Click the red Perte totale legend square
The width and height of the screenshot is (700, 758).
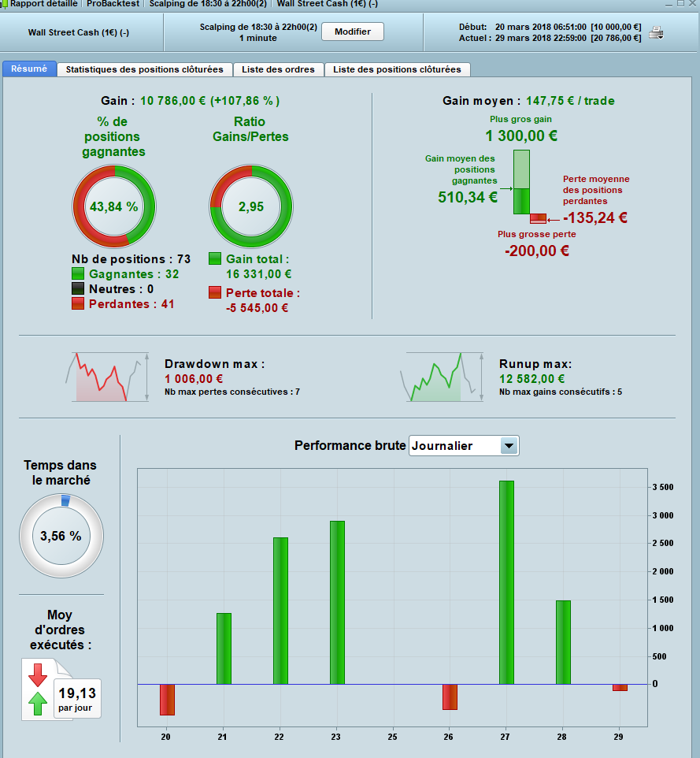215,292
